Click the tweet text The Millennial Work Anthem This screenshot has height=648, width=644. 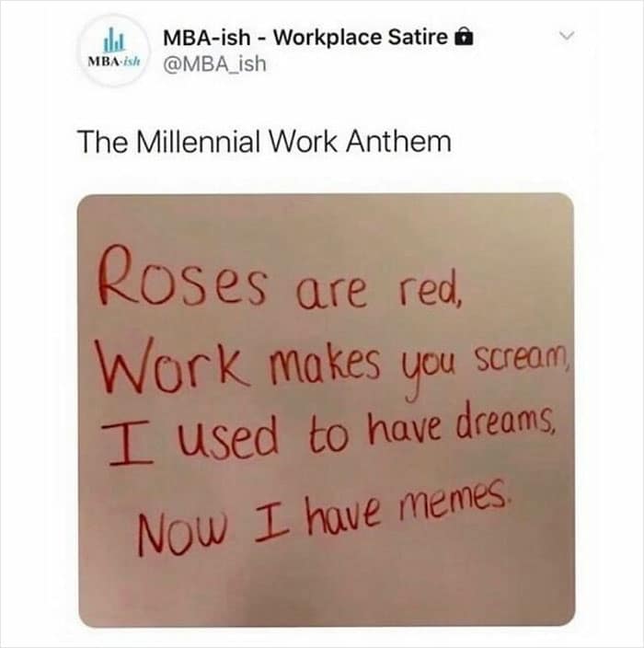coord(264,142)
